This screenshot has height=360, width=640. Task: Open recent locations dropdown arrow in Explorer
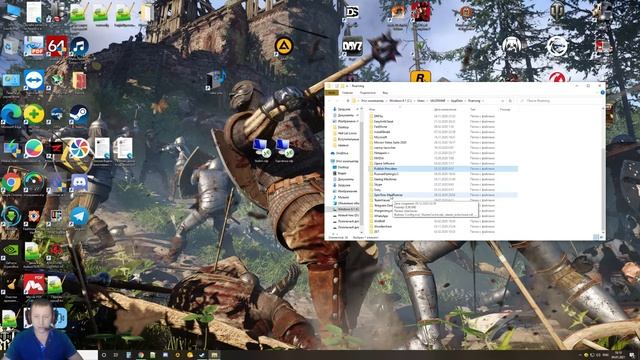pos(342,100)
